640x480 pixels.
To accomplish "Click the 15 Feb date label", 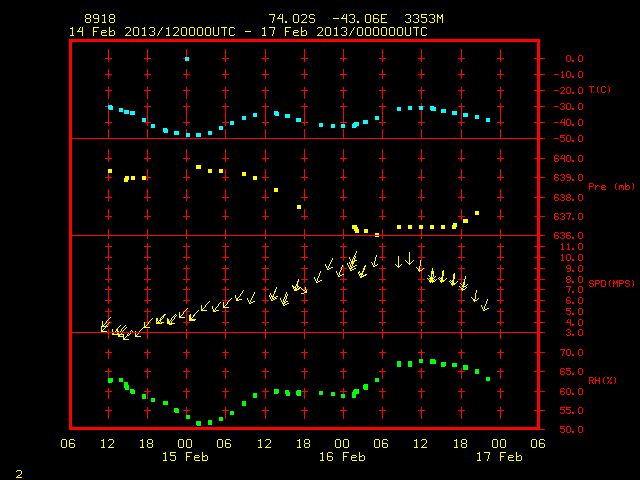I will tap(185, 457).
